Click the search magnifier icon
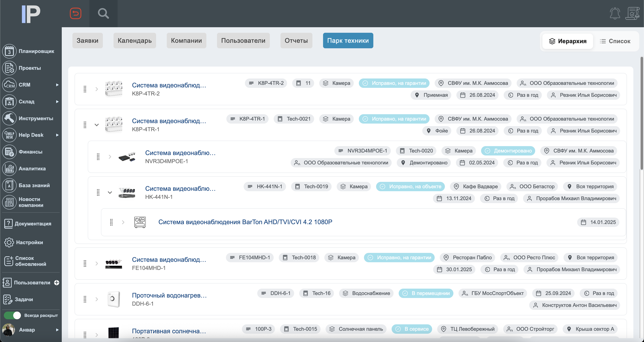Screen dimensions: 644x342 [103, 13]
